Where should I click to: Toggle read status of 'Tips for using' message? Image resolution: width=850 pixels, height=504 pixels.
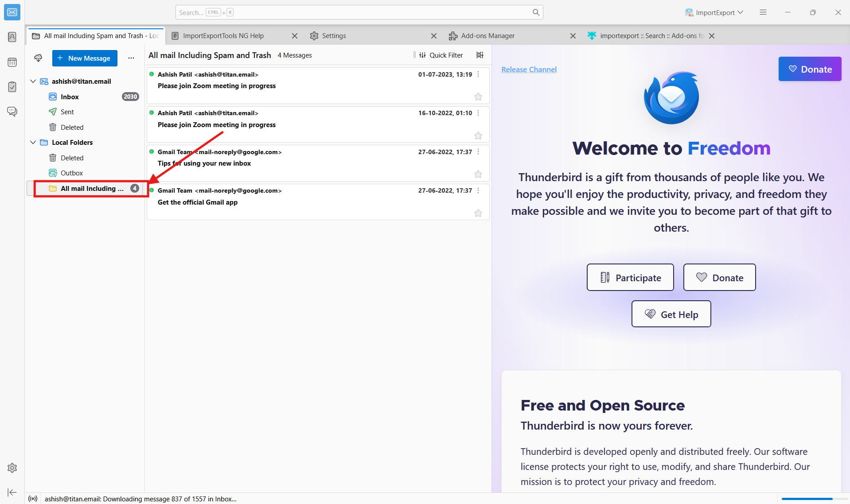pyautogui.click(x=152, y=151)
